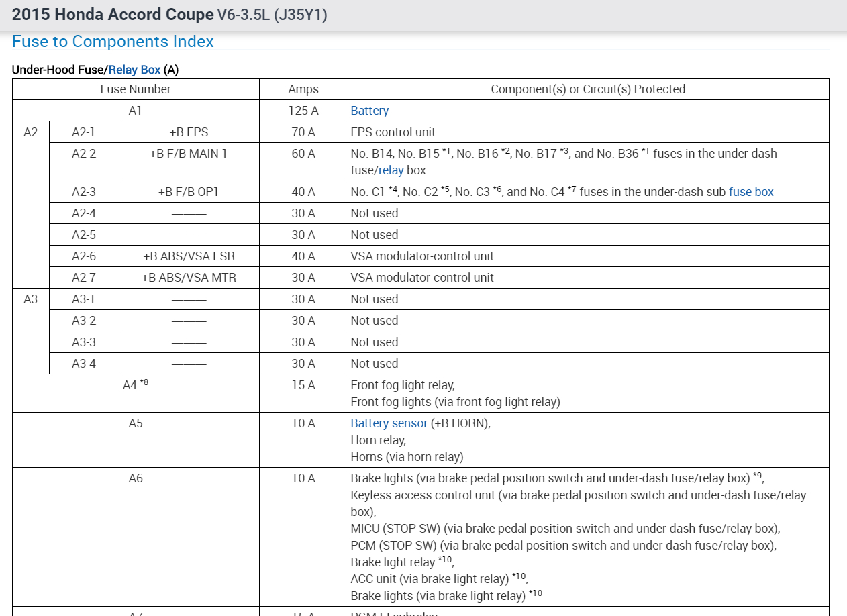Select the 125 A amps value
The width and height of the screenshot is (847, 616).
[x=303, y=111]
